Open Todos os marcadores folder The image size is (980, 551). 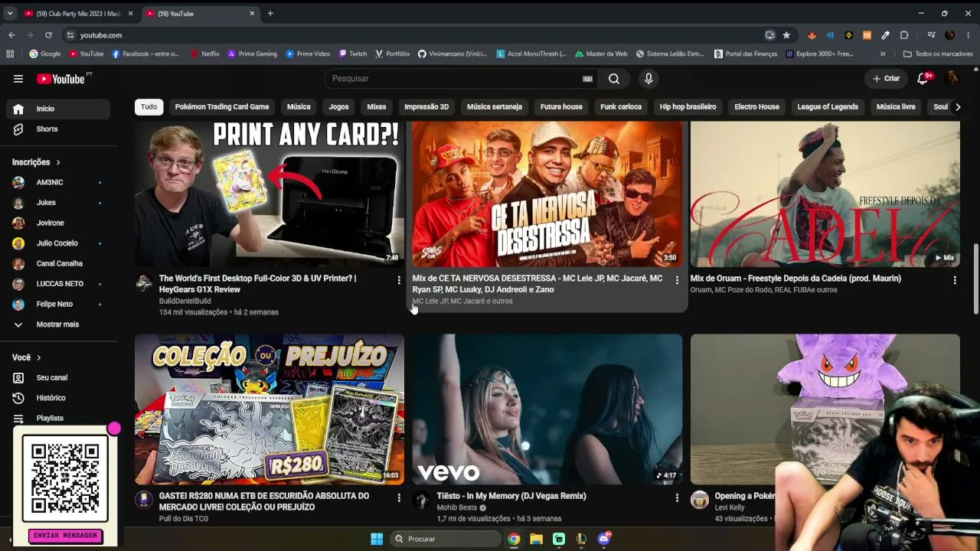938,54
